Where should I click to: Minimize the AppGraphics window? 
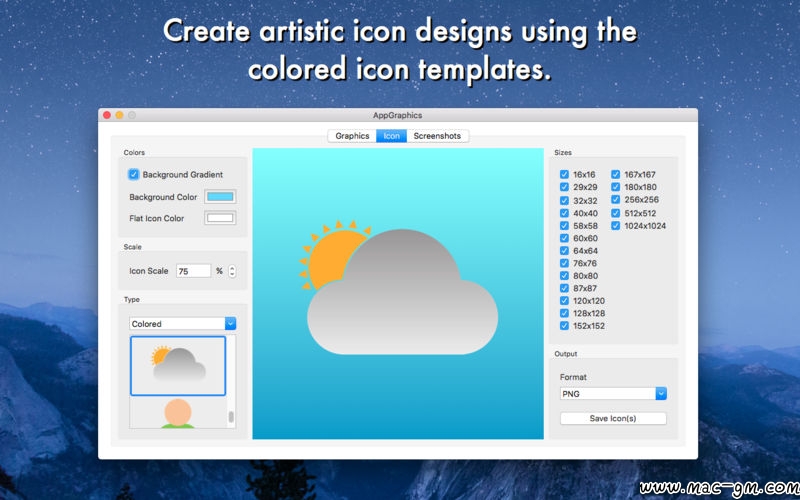point(119,115)
